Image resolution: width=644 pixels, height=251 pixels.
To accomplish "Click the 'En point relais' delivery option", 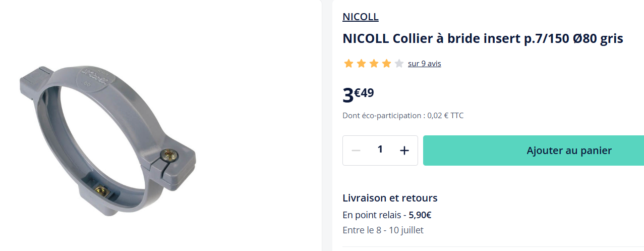I will 372,215.
